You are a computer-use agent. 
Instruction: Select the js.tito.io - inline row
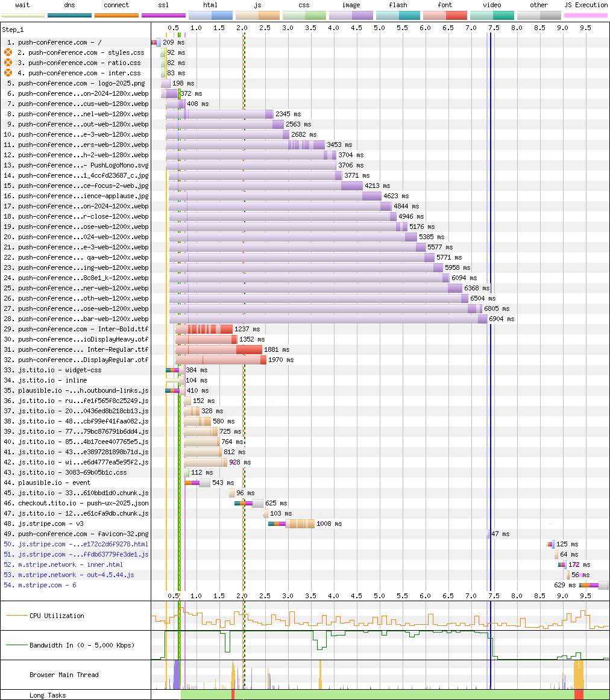305,380
